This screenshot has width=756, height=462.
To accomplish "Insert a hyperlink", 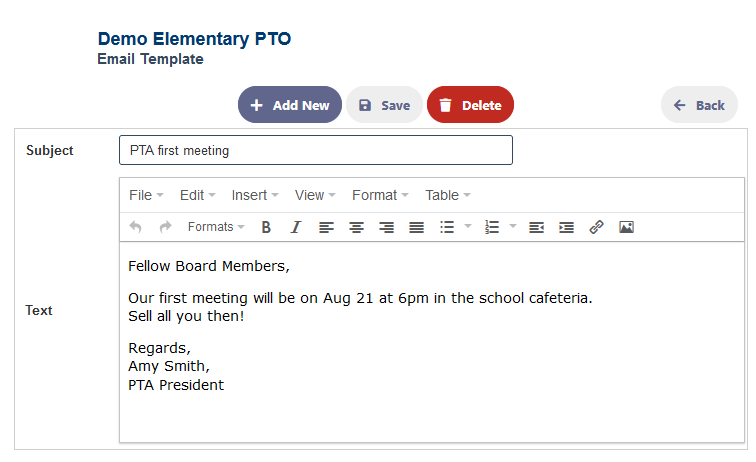I will click(596, 227).
